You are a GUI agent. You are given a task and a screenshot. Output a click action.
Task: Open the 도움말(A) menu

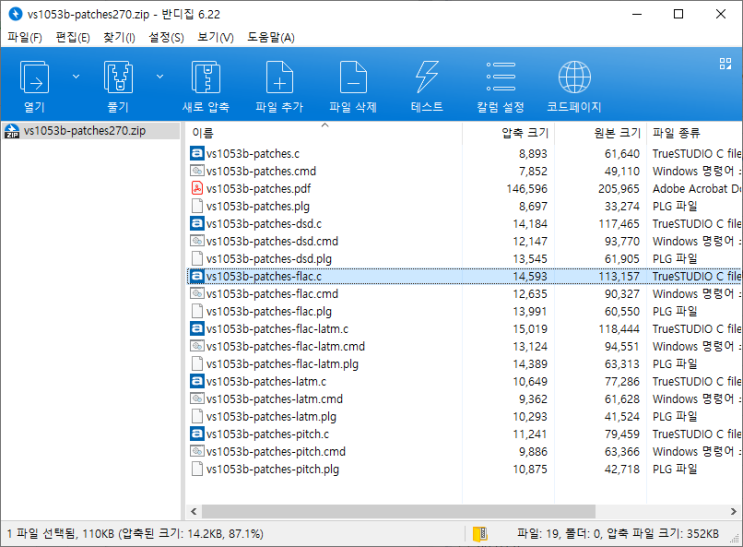(271, 37)
